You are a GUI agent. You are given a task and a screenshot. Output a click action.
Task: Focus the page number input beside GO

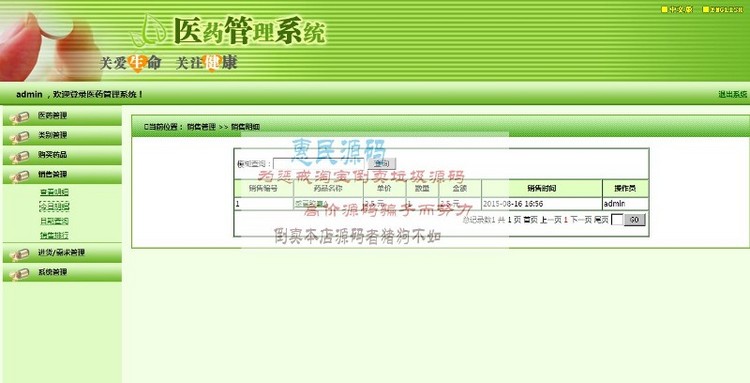[617, 219]
